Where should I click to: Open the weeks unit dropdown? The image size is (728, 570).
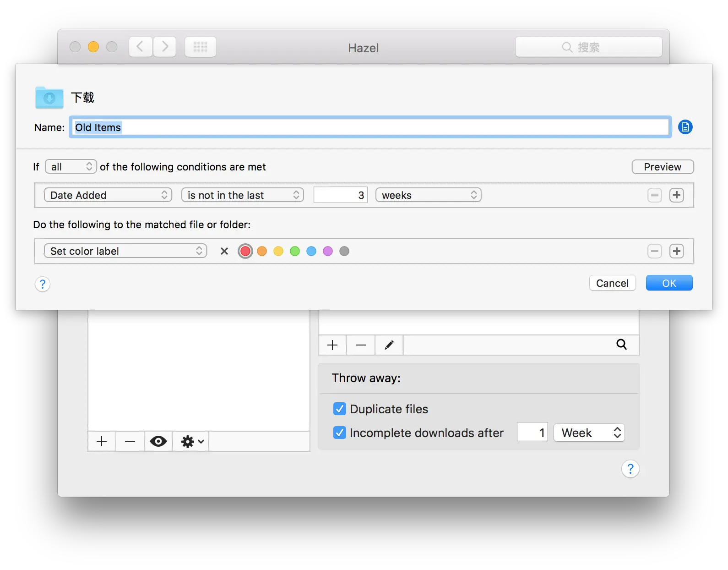429,195
